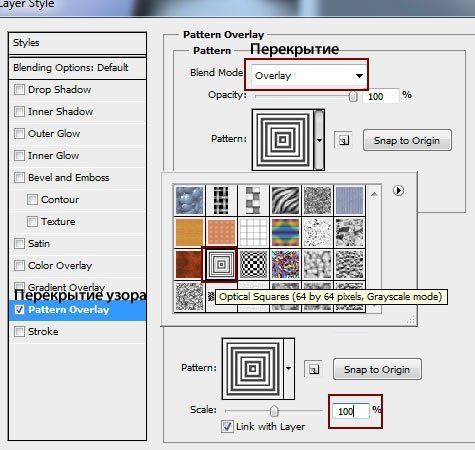Enable the Stroke checkbox
The image size is (475, 450).
pyautogui.click(x=19, y=331)
